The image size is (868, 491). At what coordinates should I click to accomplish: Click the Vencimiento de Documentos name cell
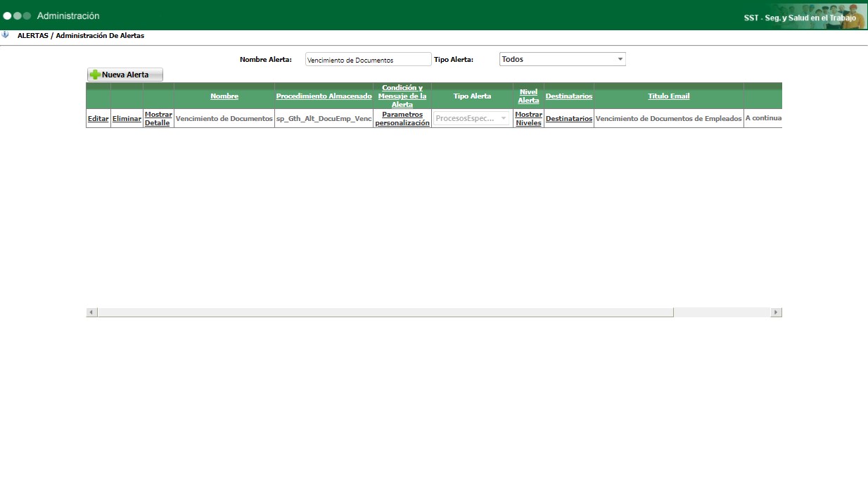point(224,119)
